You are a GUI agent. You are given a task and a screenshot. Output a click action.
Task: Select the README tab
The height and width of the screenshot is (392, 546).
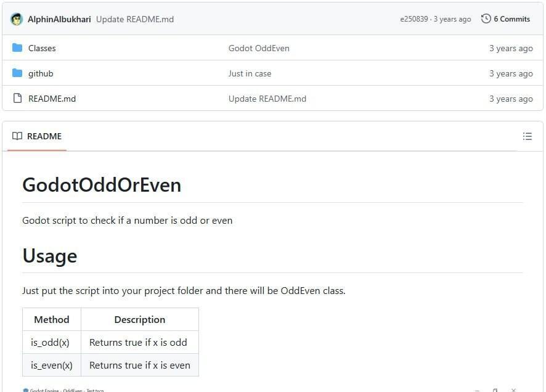click(x=37, y=136)
